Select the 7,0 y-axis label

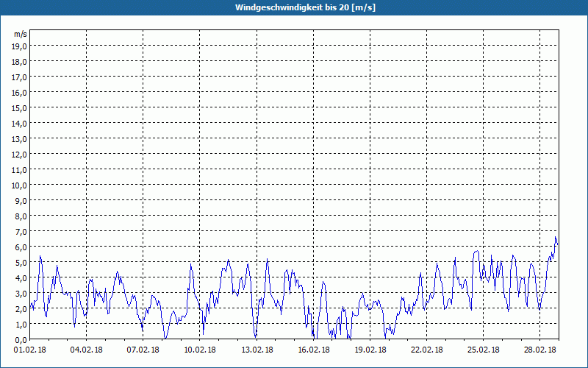pyautogui.click(x=21, y=232)
